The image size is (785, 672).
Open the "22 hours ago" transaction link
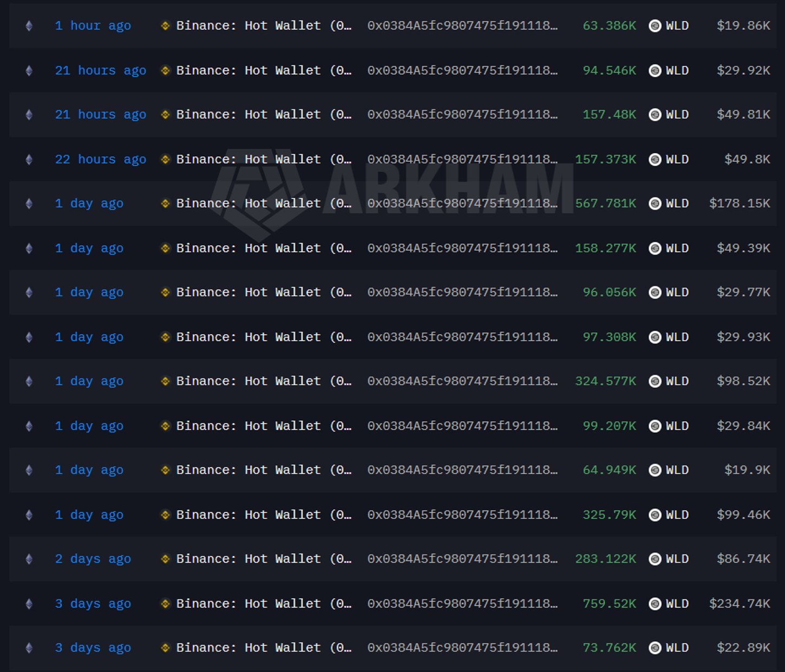[x=101, y=160]
